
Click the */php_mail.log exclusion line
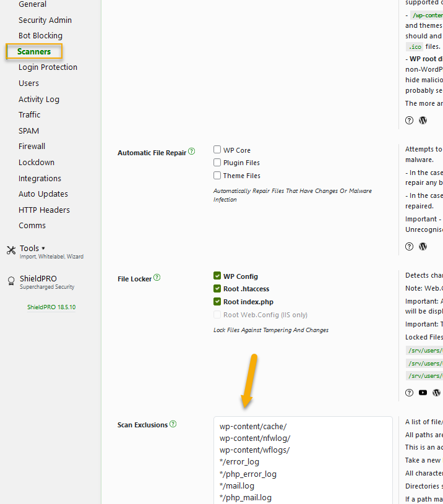click(246, 498)
